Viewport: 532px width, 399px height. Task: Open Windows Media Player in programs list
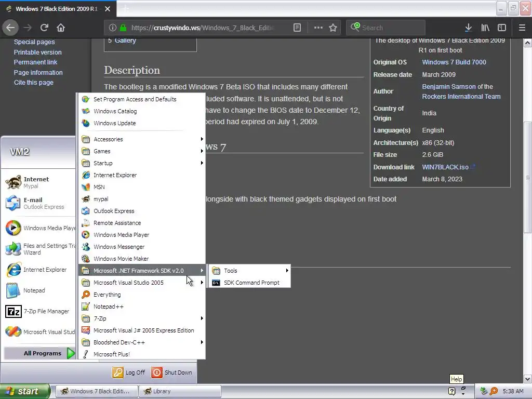click(x=141, y=235)
